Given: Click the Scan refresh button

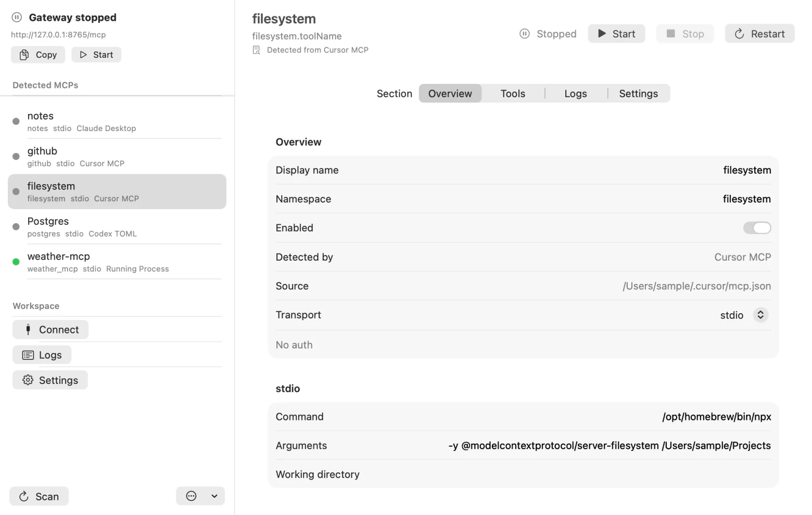Looking at the screenshot, I should pos(39,496).
